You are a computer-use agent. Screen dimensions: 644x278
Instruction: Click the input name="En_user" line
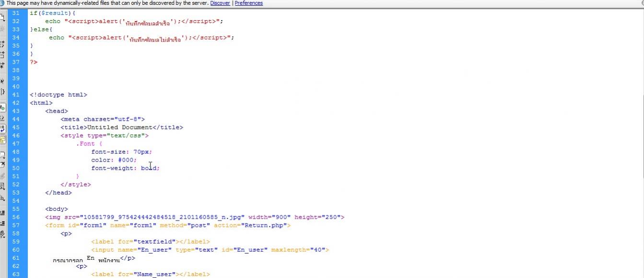[210, 249]
